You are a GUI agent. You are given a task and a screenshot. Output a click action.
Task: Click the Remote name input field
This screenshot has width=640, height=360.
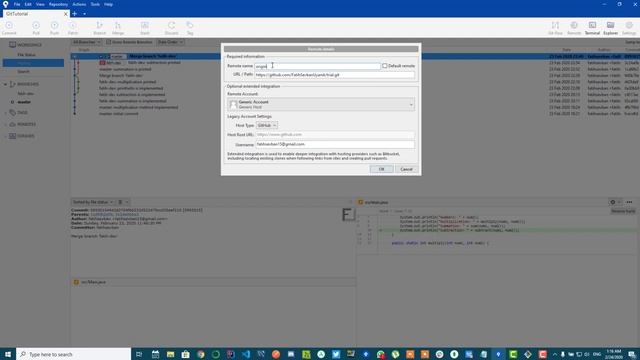[318, 66]
